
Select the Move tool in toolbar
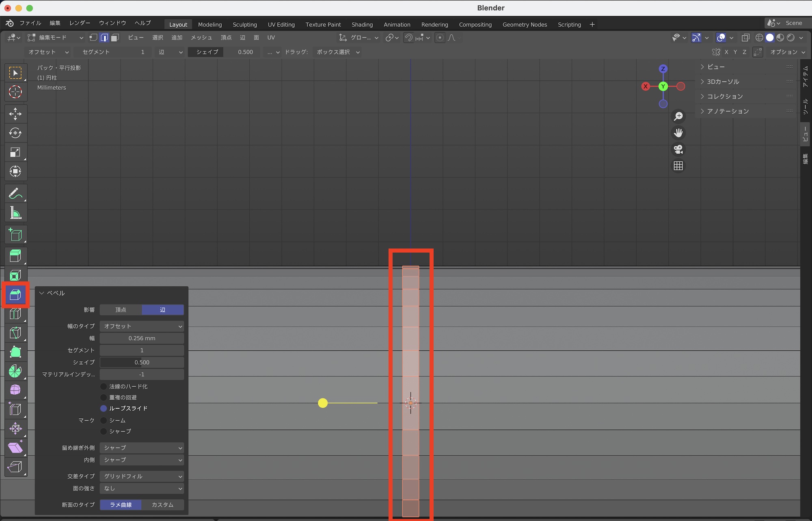[x=15, y=114]
